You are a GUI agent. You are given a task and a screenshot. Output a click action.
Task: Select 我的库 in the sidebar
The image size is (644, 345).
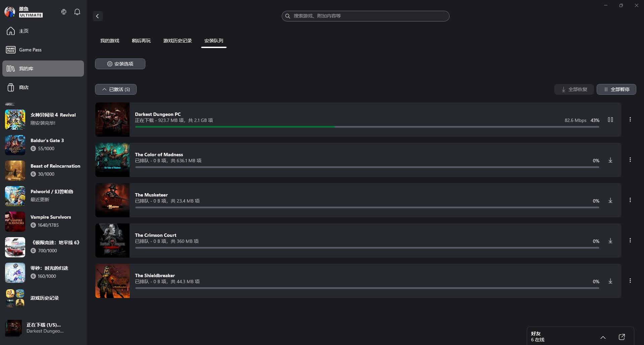pyautogui.click(x=43, y=69)
